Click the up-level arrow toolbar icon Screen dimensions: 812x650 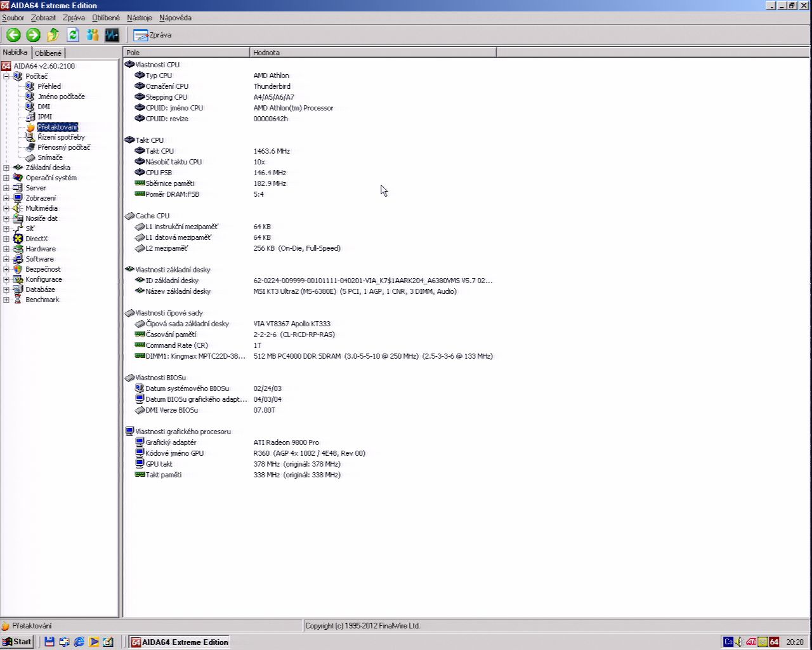coord(53,35)
